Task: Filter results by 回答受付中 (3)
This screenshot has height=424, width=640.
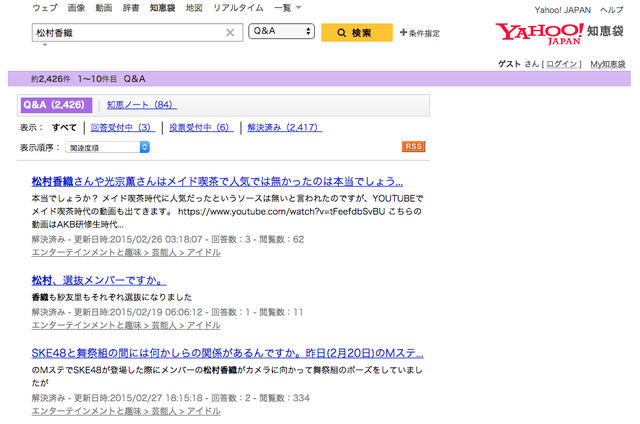Action: [123, 127]
